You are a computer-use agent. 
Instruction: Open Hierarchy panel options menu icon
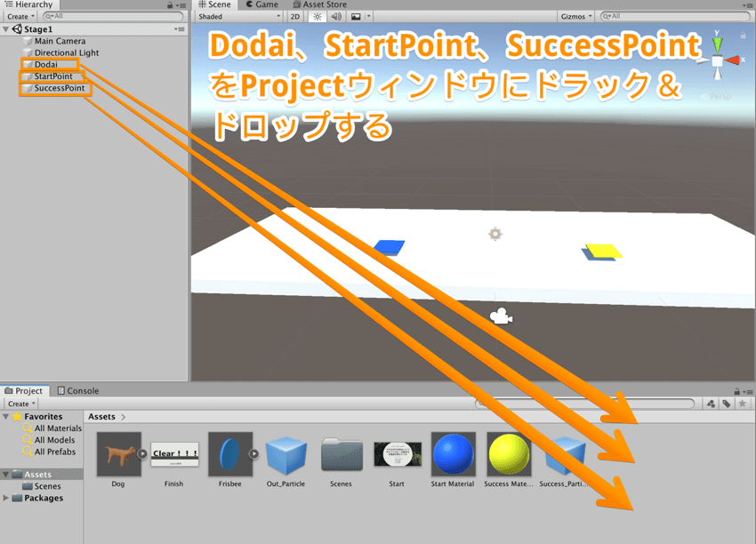coord(181,5)
